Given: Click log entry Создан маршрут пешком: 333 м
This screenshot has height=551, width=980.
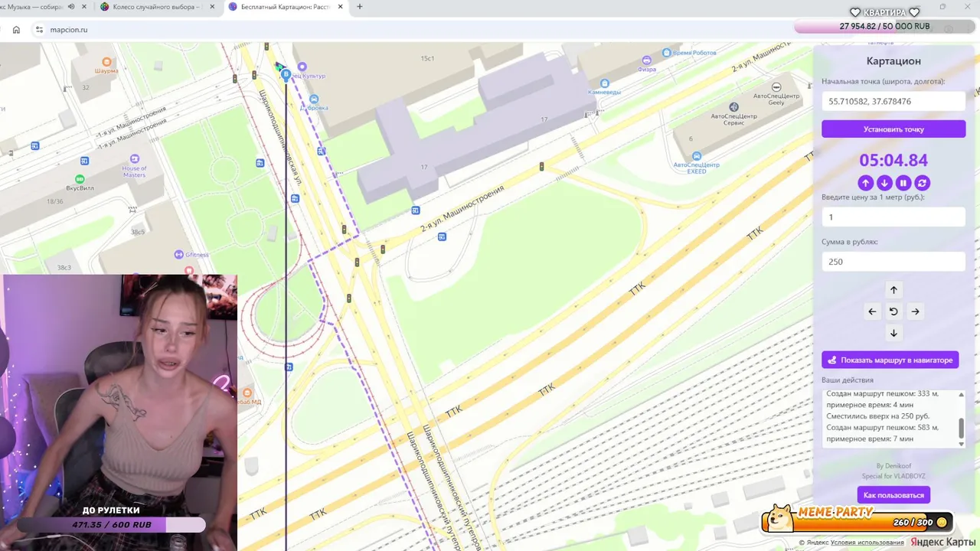Looking at the screenshot, I should (882, 393).
